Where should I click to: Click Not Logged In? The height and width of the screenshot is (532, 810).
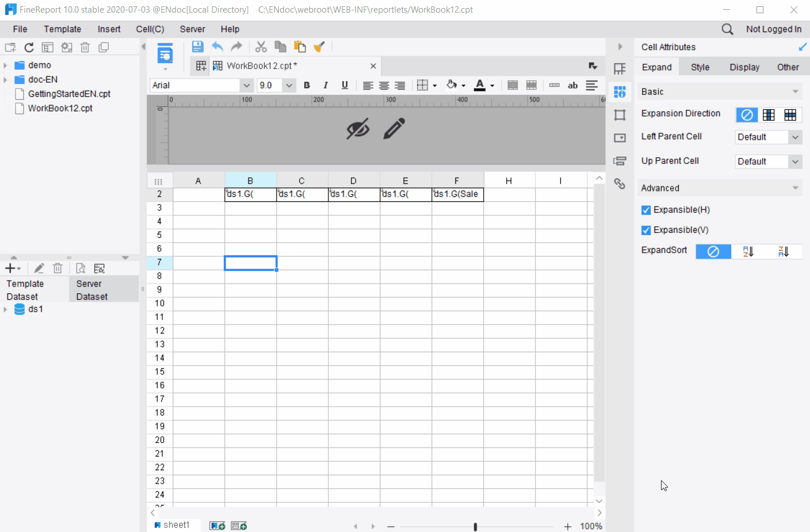coord(774,29)
